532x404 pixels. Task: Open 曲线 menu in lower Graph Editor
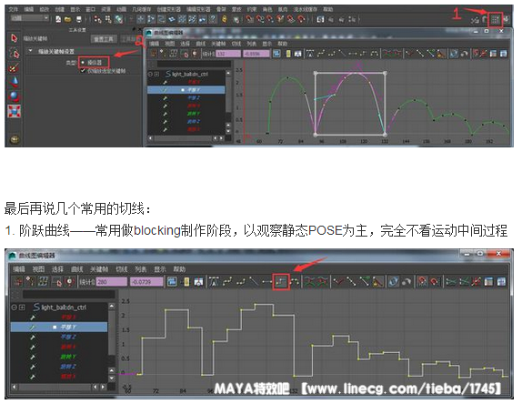pyautogui.click(x=77, y=269)
